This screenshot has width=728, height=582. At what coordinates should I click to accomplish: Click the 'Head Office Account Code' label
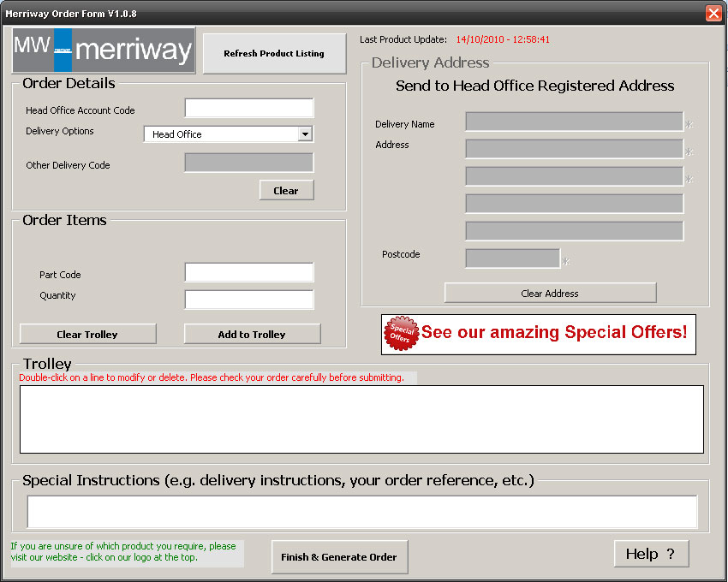[x=81, y=110]
